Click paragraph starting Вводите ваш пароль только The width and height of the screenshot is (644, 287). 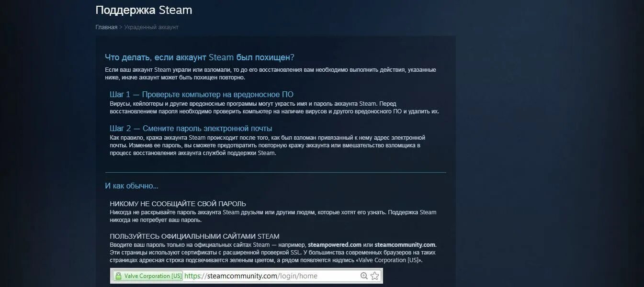coord(273,253)
